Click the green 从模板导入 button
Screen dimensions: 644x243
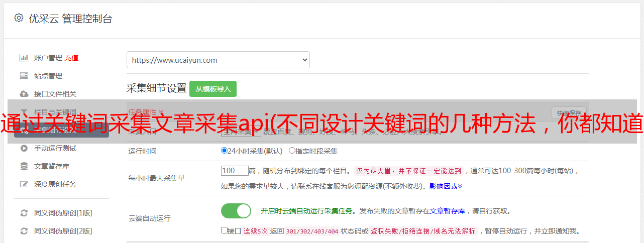point(213,89)
